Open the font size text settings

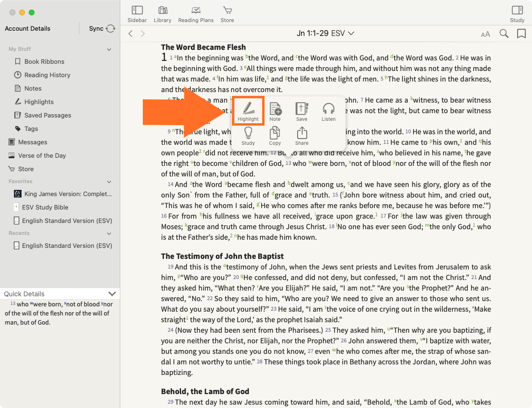pyautogui.click(x=486, y=34)
